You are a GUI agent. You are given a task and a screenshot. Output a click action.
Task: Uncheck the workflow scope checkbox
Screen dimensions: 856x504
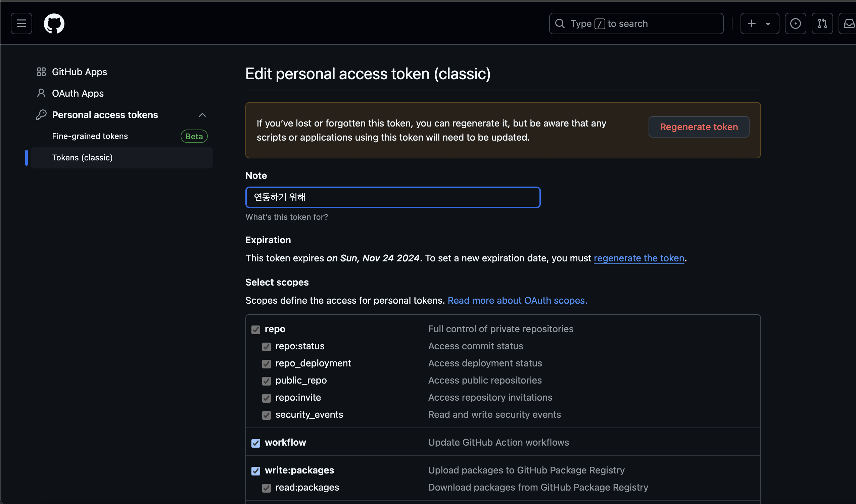point(256,443)
